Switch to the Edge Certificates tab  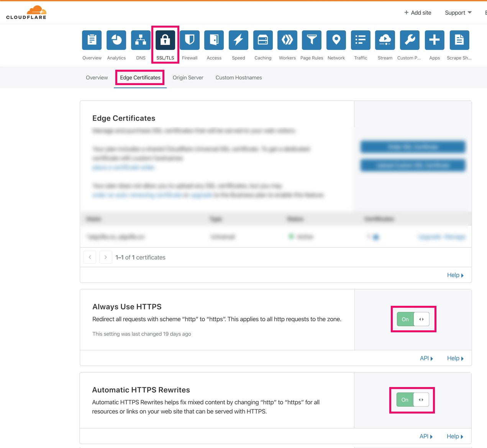point(140,77)
